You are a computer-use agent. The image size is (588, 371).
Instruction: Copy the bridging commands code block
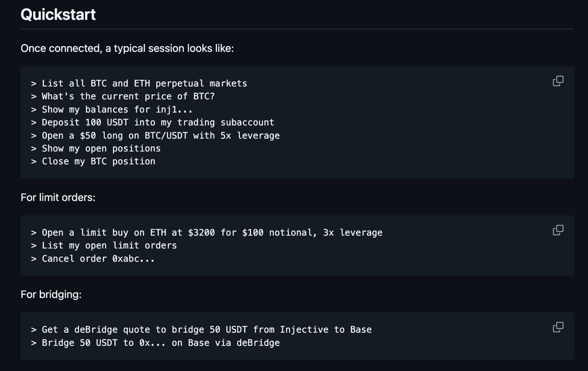pyautogui.click(x=558, y=327)
